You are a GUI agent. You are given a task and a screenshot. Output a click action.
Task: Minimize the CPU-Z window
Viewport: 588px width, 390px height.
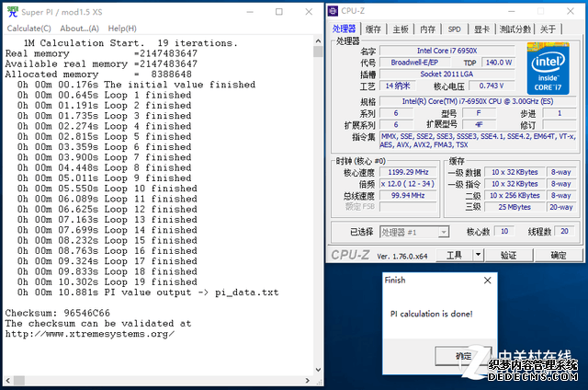[512, 11]
